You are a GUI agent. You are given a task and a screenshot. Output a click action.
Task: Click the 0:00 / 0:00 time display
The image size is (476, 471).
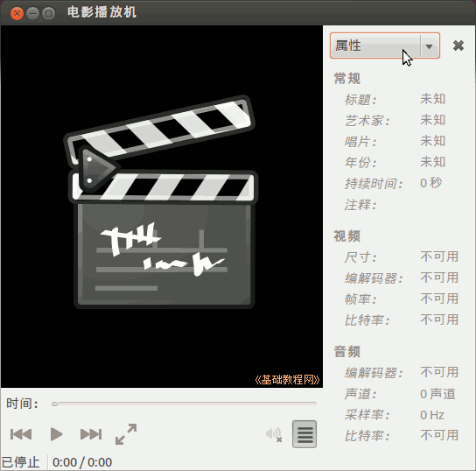[x=82, y=462]
